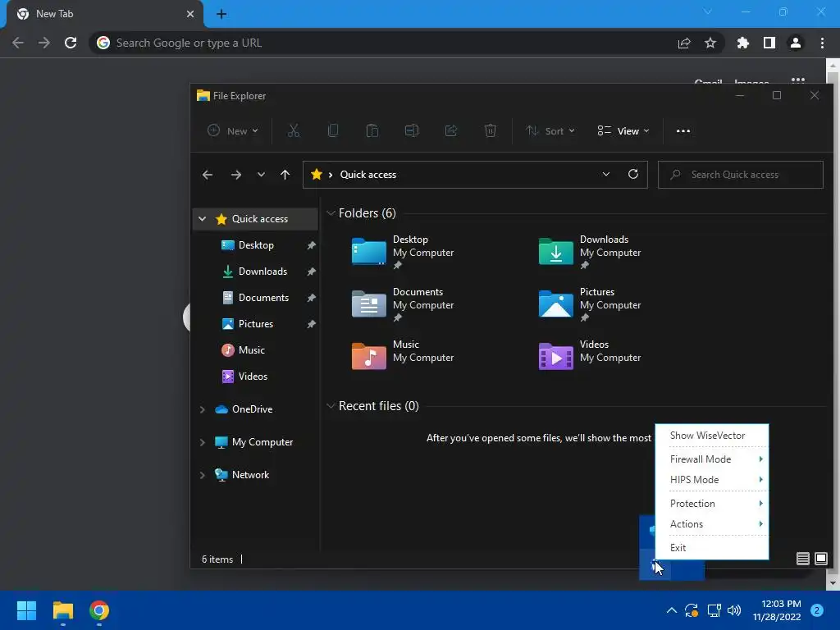This screenshot has height=630, width=840.
Task: Reload the Chrome page
Action: tap(71, 43)
